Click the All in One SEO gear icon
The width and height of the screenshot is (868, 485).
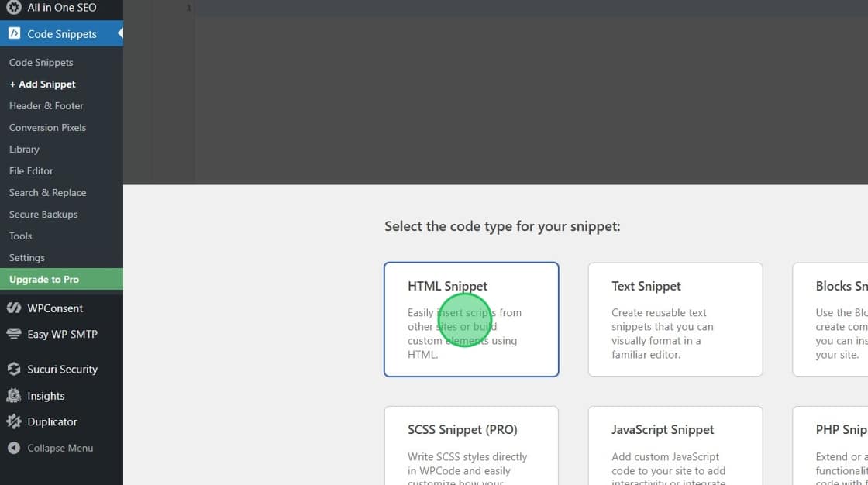(x=14, y=8)
